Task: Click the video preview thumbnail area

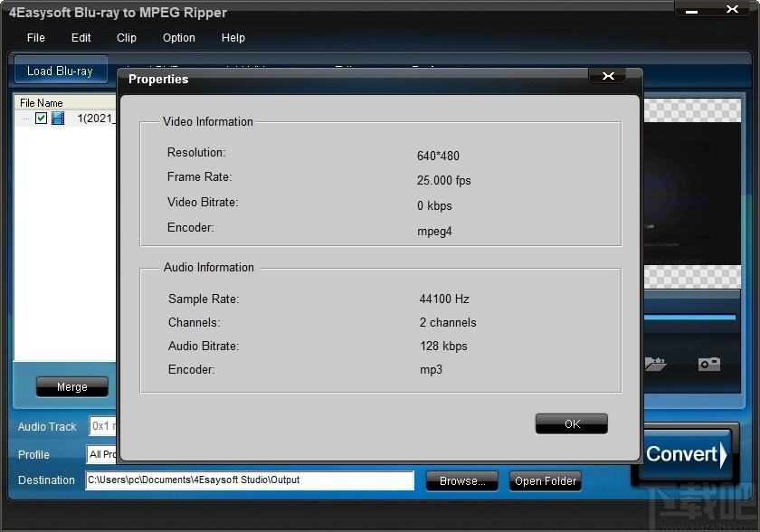Action: tap(692, 194)
